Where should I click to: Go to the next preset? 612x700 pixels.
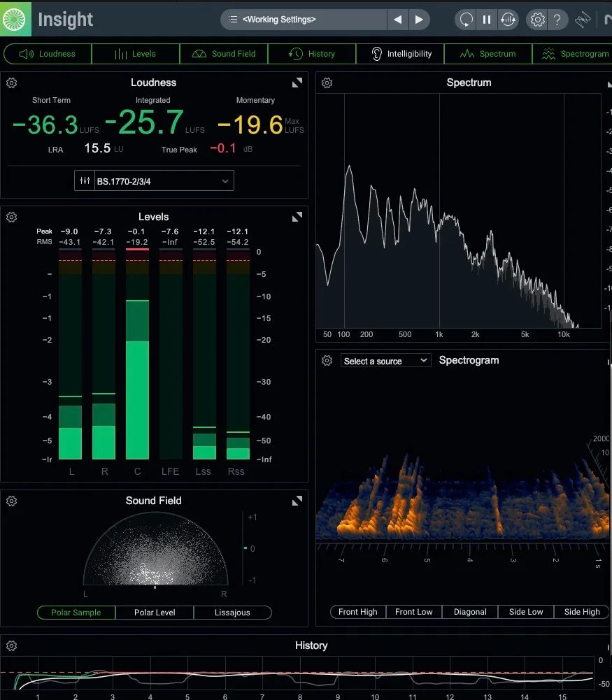(419, 19)
